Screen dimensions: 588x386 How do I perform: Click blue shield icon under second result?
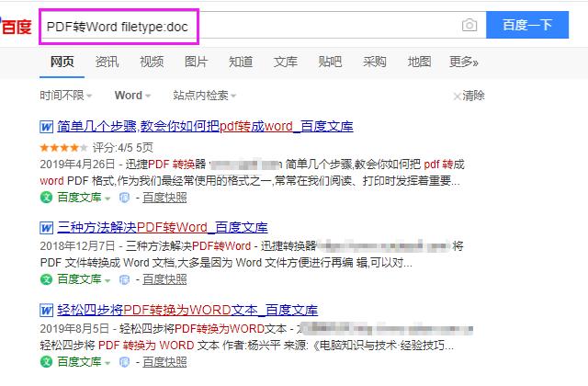[x=124, y=279]
